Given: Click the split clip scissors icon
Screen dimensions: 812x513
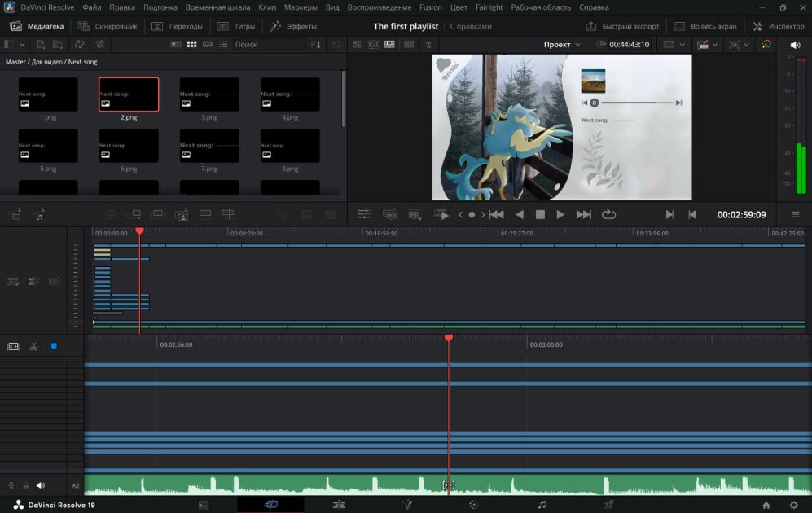Looking at the screenshot, I should 33,347.
